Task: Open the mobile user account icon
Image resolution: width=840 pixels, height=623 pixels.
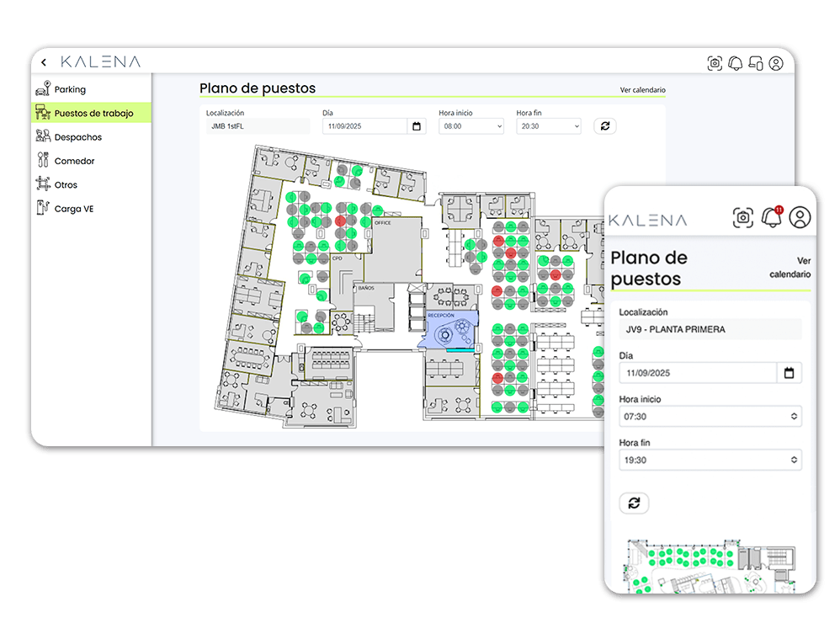Action: (x=800, y=217)
